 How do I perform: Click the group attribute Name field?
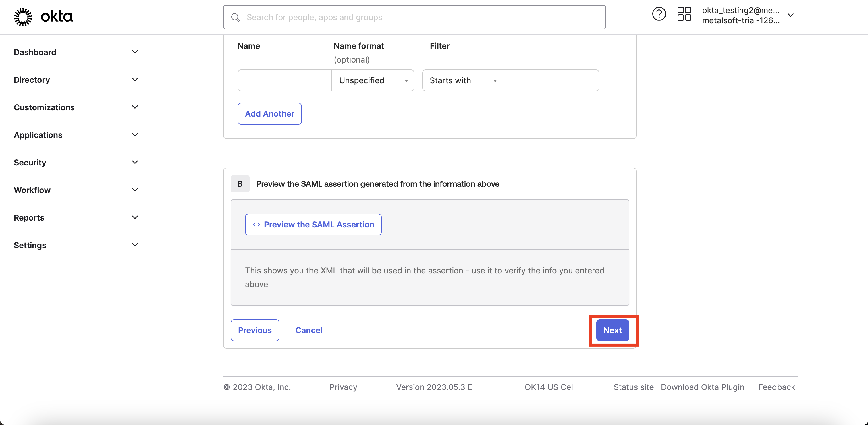(x=284, y=80)
